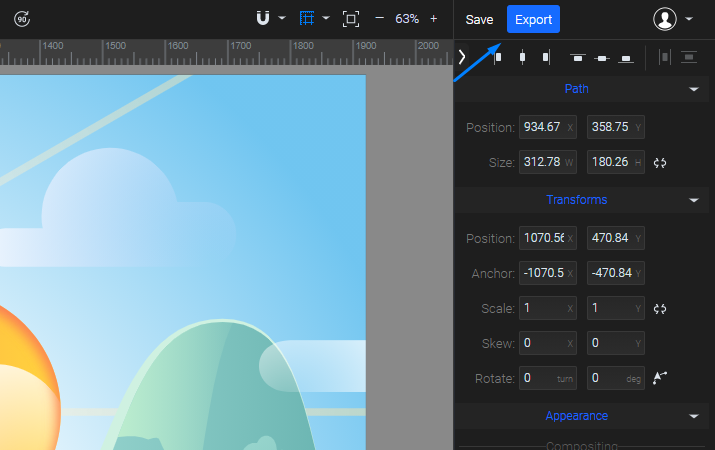Viewport: 715px width, 450px height.
Task: Open the user account menu
Action: [x=674, y=19]
